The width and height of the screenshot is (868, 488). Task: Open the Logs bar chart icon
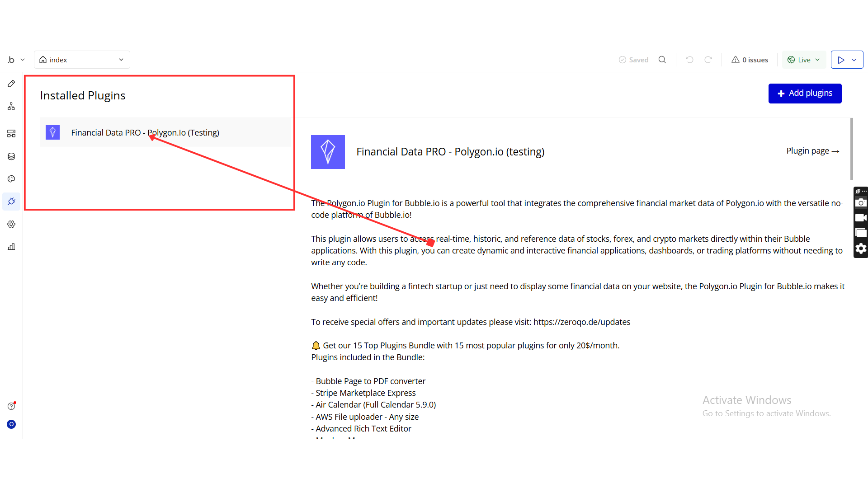[11, 247]
